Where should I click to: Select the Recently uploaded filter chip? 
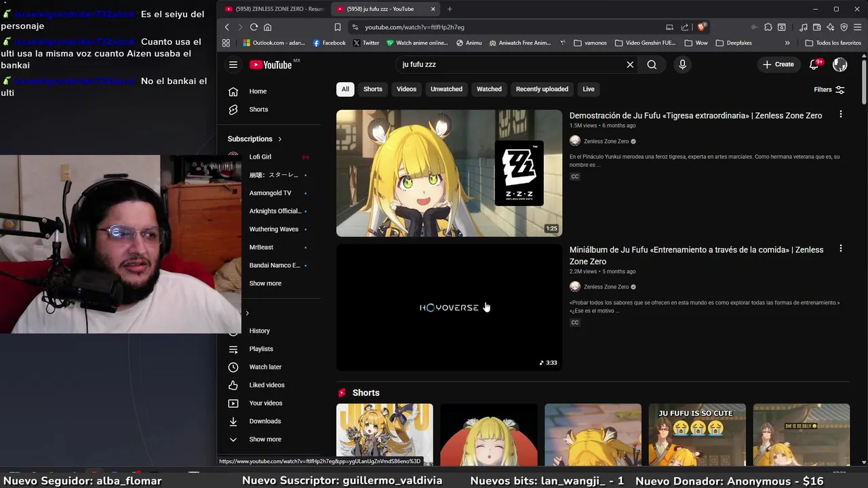point(542,89)
